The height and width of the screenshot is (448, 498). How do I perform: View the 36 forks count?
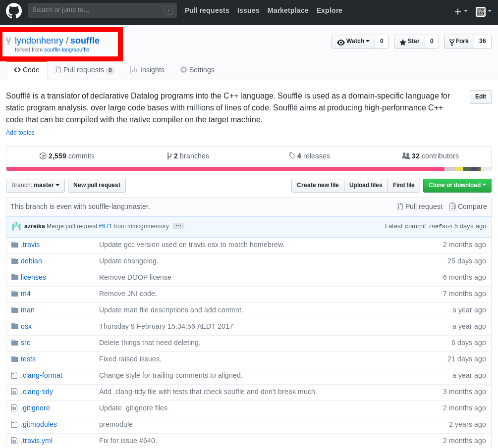[483, 42]
